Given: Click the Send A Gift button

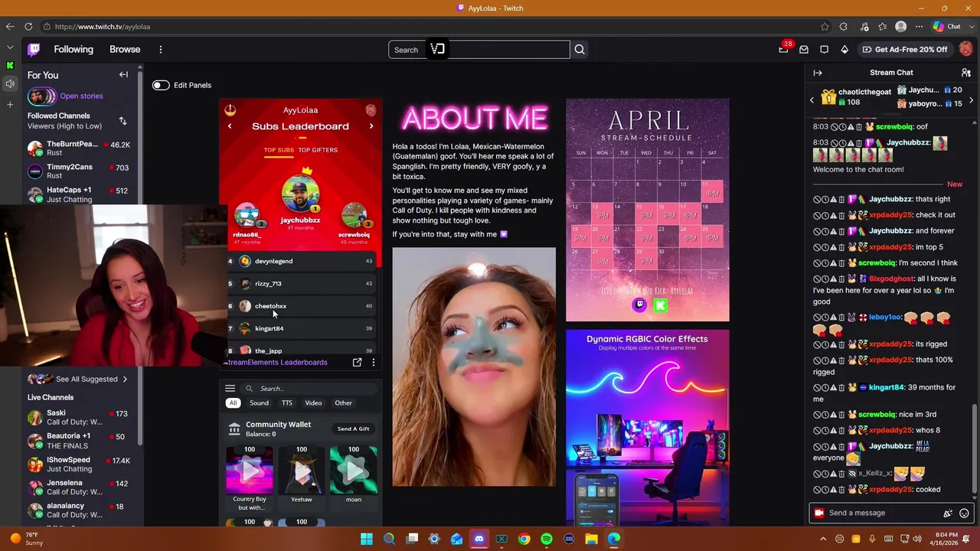Looking at the screenshot, I should coord(353,429).
